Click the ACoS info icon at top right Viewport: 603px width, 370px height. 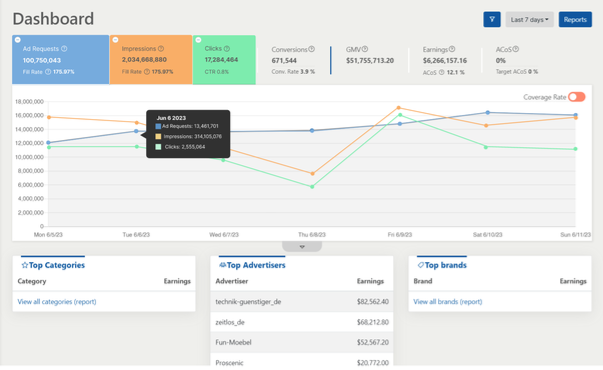click(516, 49)
